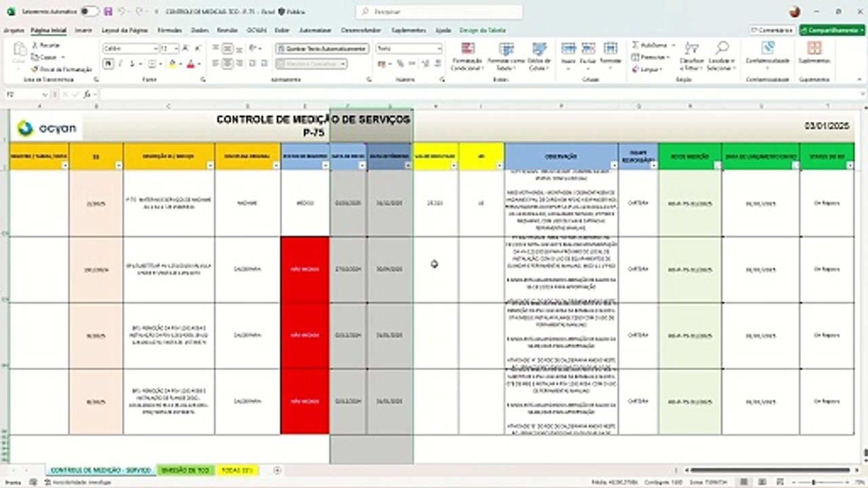Open the Name Box dropdown
Image resolution: width=868 pixels, height=488 pixels.
click(45, 95)
